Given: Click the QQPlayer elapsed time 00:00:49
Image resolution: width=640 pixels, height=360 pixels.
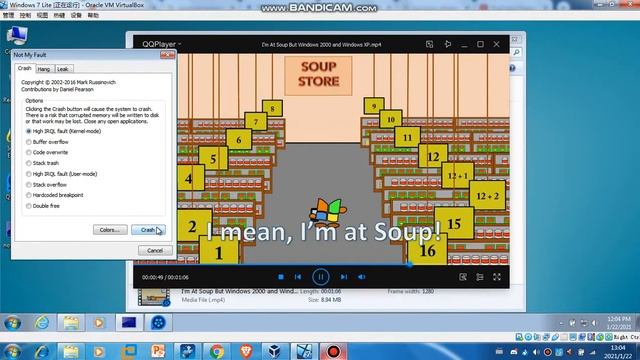Looking at the screenshot, I should pyautogui.click(x=152, y=278).
